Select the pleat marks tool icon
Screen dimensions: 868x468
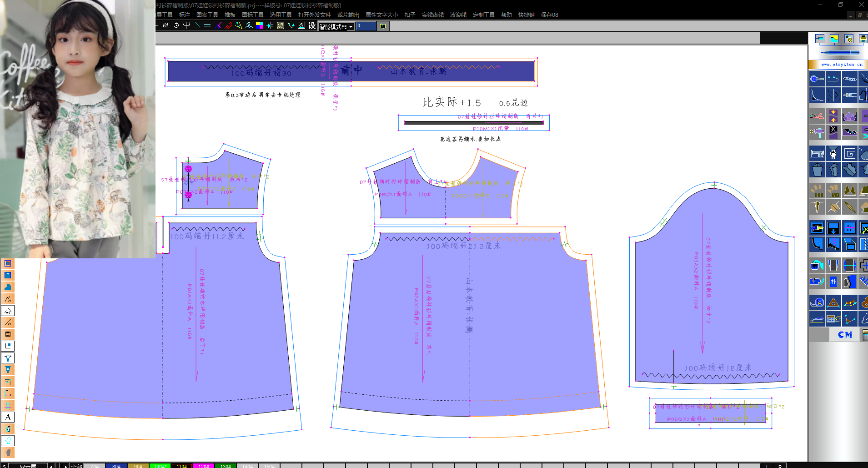point(817,190)
